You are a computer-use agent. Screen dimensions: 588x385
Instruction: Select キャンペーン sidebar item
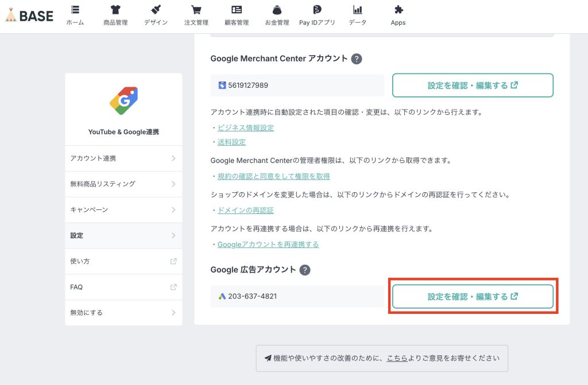point(124,210)
